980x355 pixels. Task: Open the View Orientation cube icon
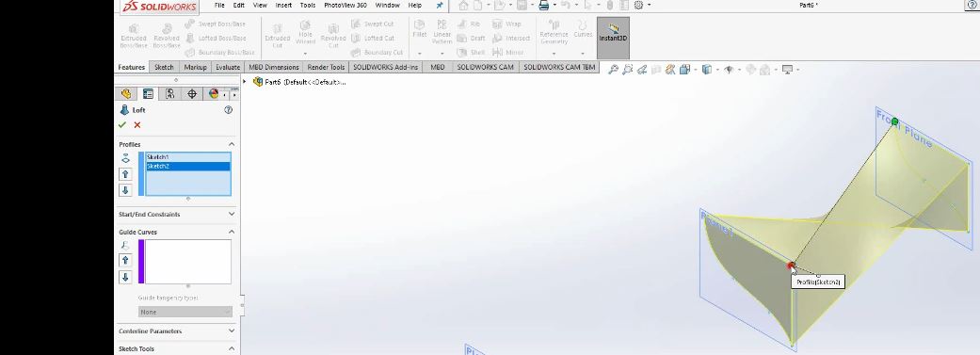pyautogui.click(x=685, y=70)
